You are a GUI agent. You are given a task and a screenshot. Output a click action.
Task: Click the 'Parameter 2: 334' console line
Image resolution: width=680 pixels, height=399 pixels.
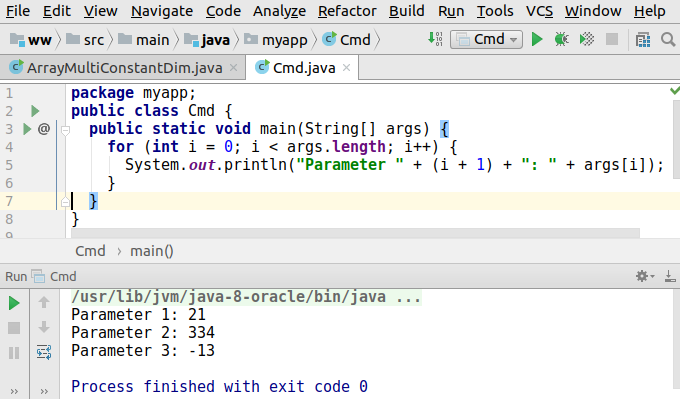click(143, 333)
